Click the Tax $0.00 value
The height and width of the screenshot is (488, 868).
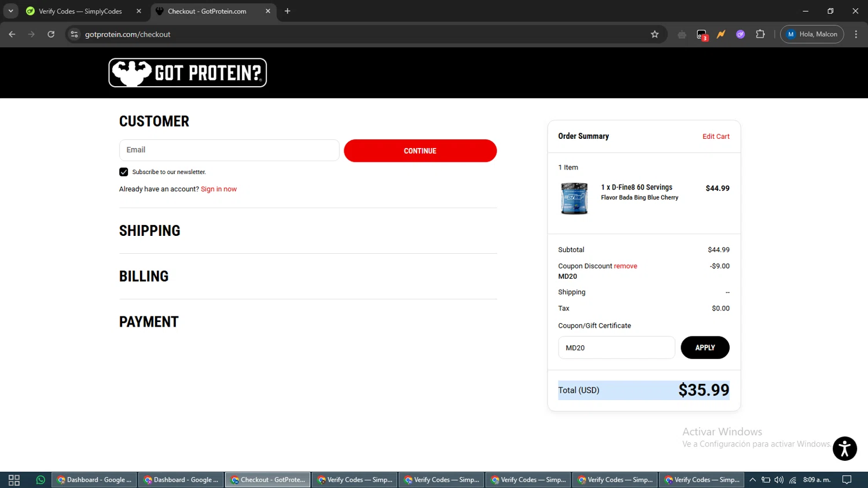(x=720, y=308)
